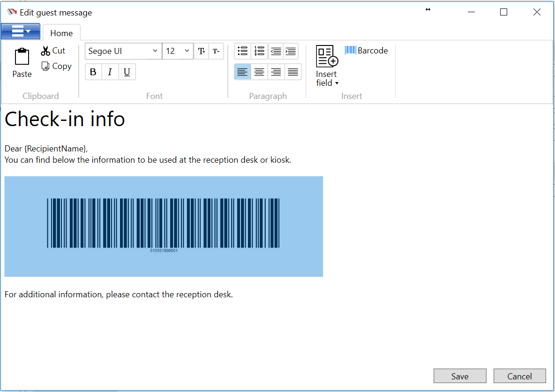This screenshot has width=555, height=392.
Task: Align text right
Action: coord(276,72)
